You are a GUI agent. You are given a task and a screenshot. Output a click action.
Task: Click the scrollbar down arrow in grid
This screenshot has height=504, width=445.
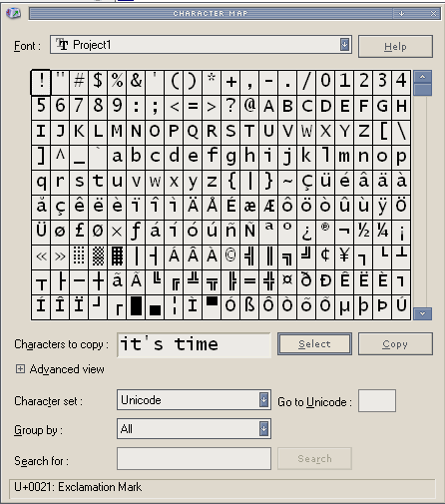coord(423,313)
